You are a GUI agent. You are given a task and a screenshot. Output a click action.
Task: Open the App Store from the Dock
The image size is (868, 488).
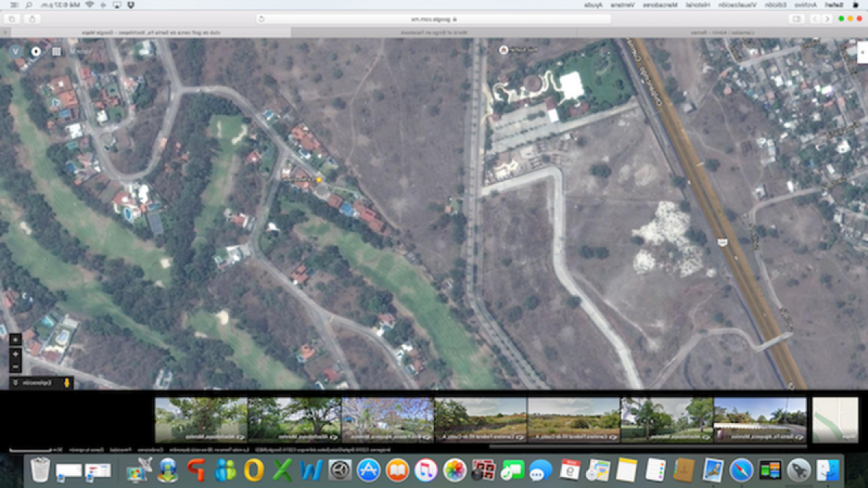(x=367, y=470)
